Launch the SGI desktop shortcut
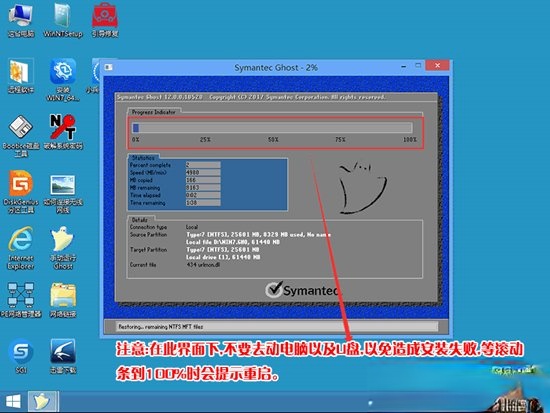 (21, 356)
